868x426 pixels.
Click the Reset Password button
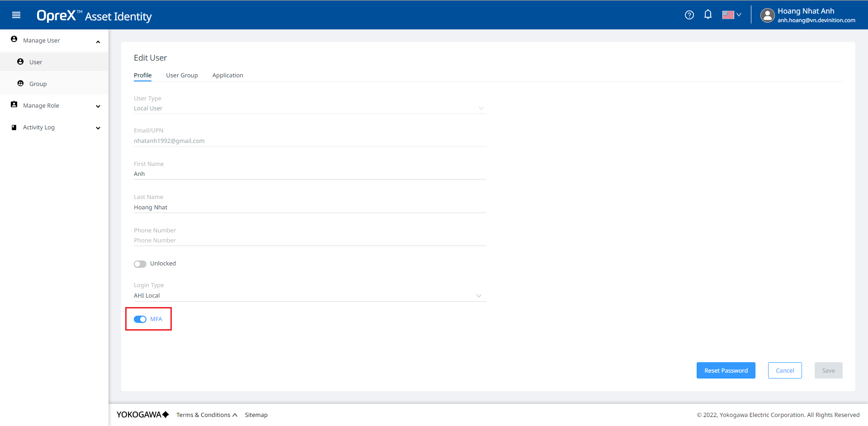pyautogui.click(x=726, y=370)
